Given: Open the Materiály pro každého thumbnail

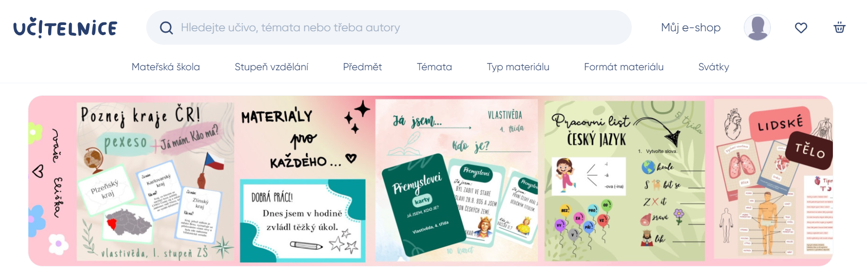Looking at the screenshot, I should (303, 181).
